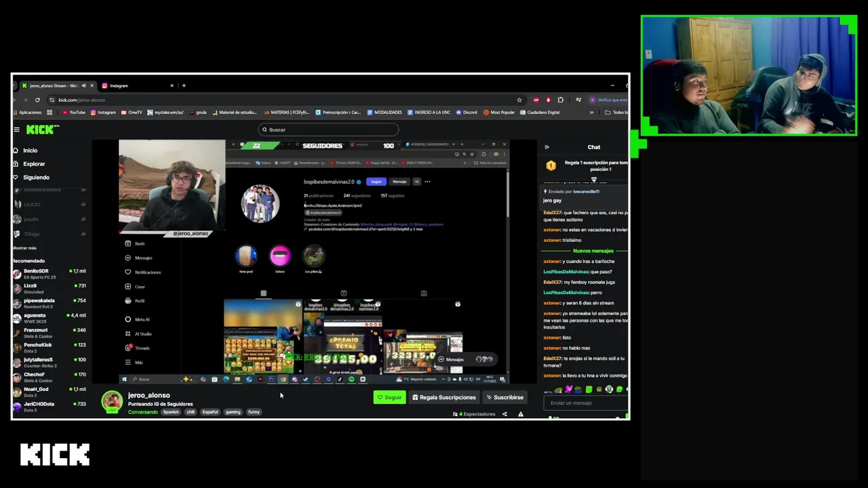Viewport: 868px width, 488px height.
Task: Click the blue Seguir button on Instagram profile
Action: pos(376,182)
